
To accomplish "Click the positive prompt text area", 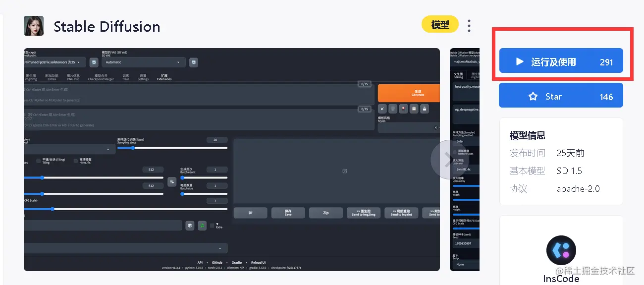I will (x=199, y=95).
